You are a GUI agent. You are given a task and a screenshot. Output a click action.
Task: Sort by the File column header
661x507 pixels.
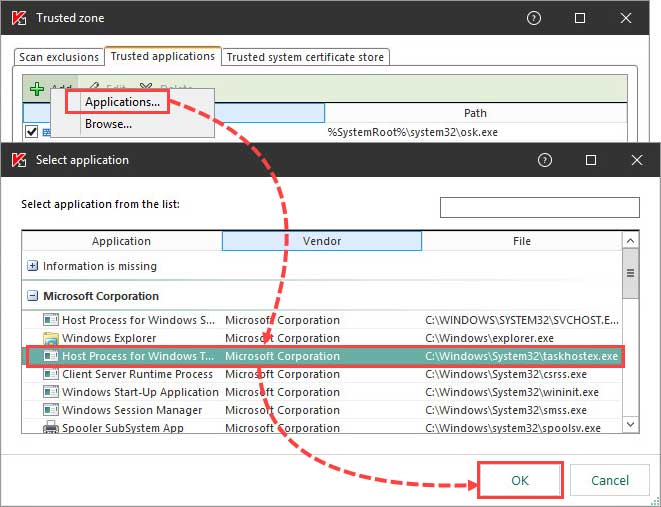[522, 241]
